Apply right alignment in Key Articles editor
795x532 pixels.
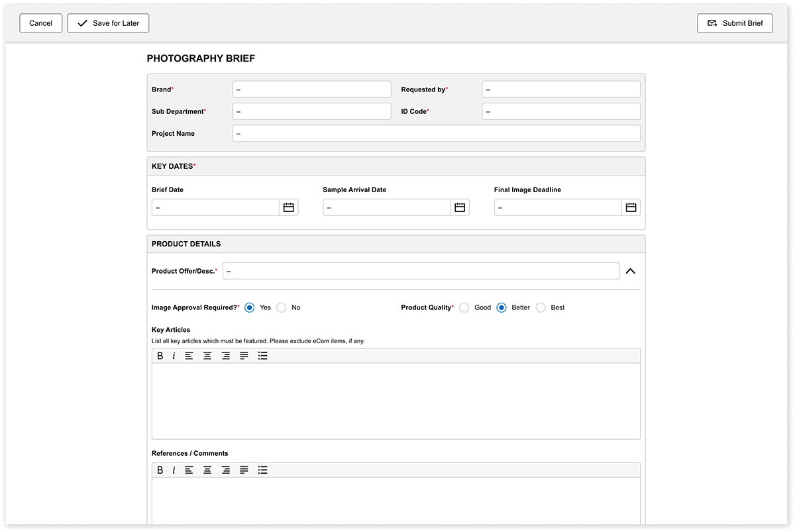click(x=225, y=356)
